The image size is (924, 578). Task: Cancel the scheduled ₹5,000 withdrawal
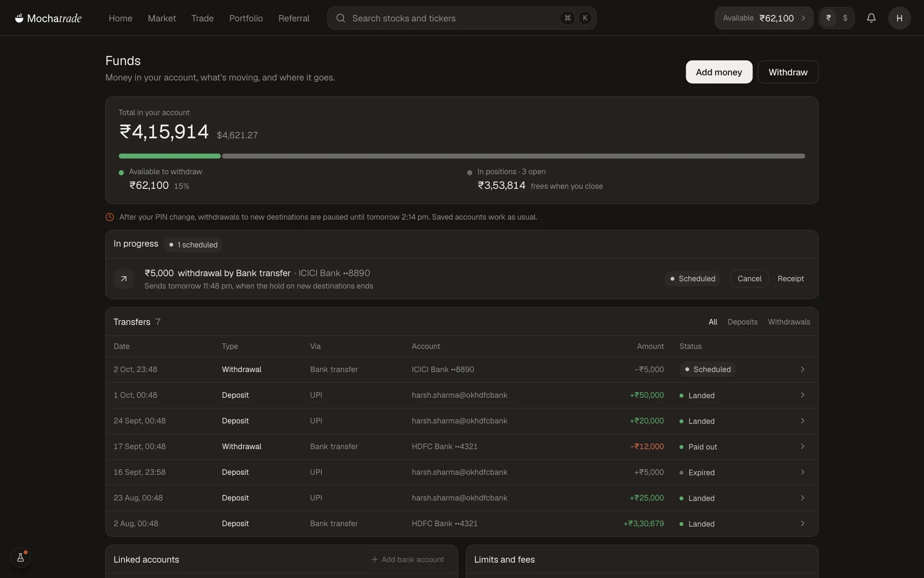coord(749,279)
